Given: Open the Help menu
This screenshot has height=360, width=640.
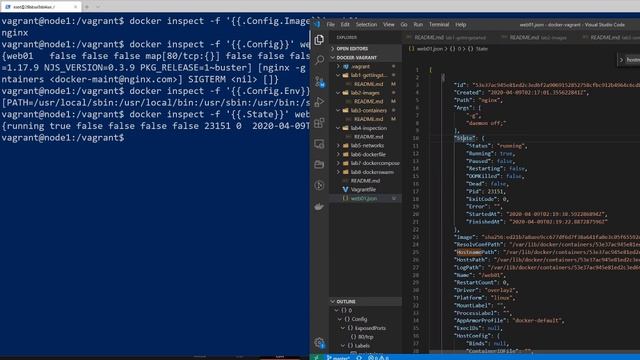Looking at the screenshot, I should tap(460, 24).
